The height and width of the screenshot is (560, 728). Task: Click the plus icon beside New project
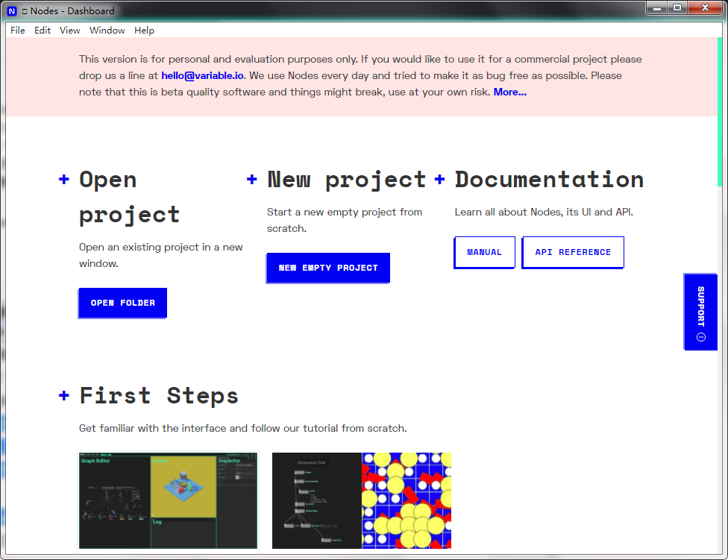coord(251,179)
